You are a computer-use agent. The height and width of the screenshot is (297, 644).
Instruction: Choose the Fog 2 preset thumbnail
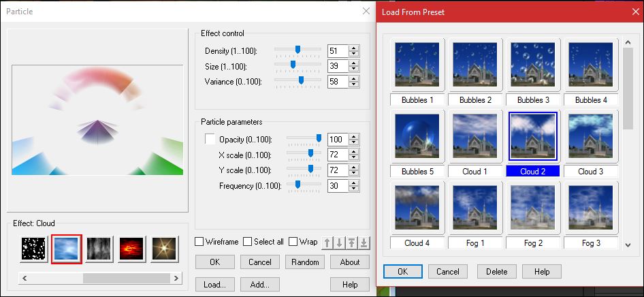point(533,208)
